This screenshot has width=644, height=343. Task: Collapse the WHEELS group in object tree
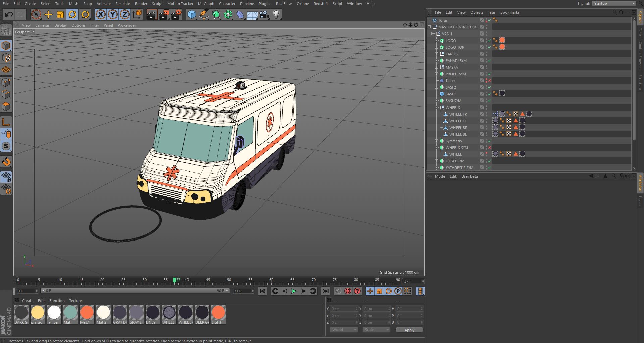pyautogui.click(x=437, y=108)
